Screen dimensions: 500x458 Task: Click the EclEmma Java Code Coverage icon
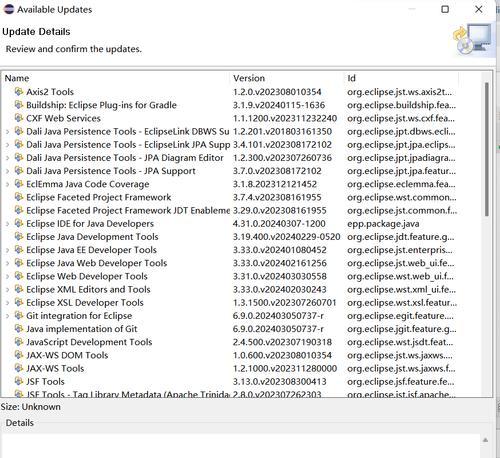tap(19, 184)
